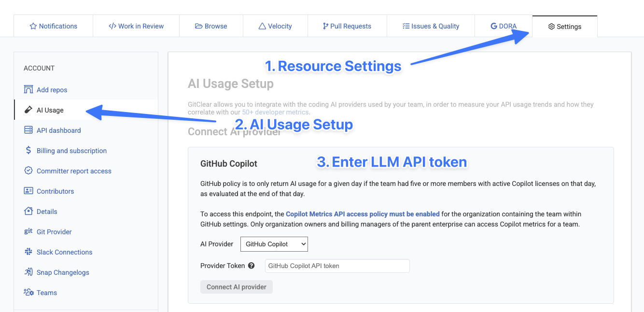The height and width of the screenshot is (312, 644).
Task: Go to the DORA tab
Action: pyautogui.click(x=504, y=26)
